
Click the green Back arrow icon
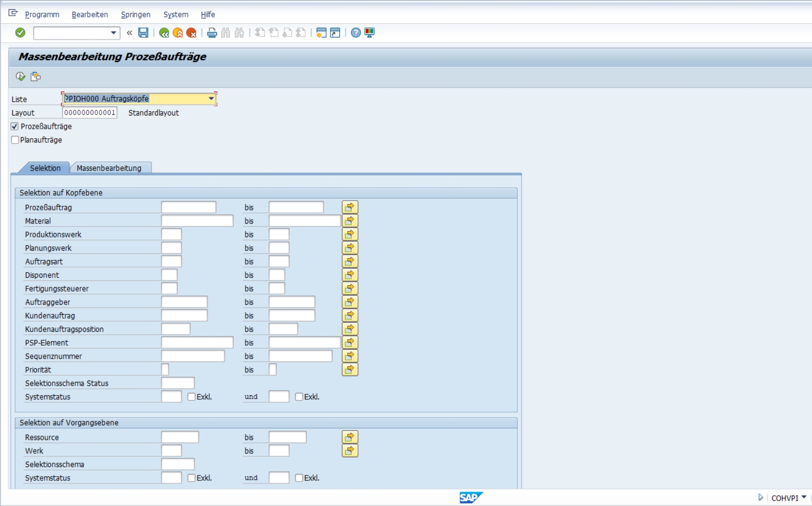[x=164, y=32]
